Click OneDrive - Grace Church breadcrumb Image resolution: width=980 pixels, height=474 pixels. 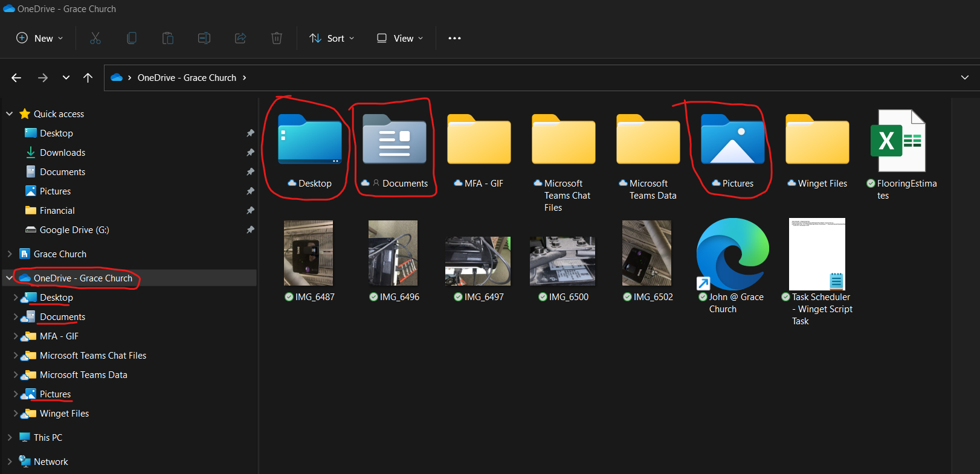point(187,77)
